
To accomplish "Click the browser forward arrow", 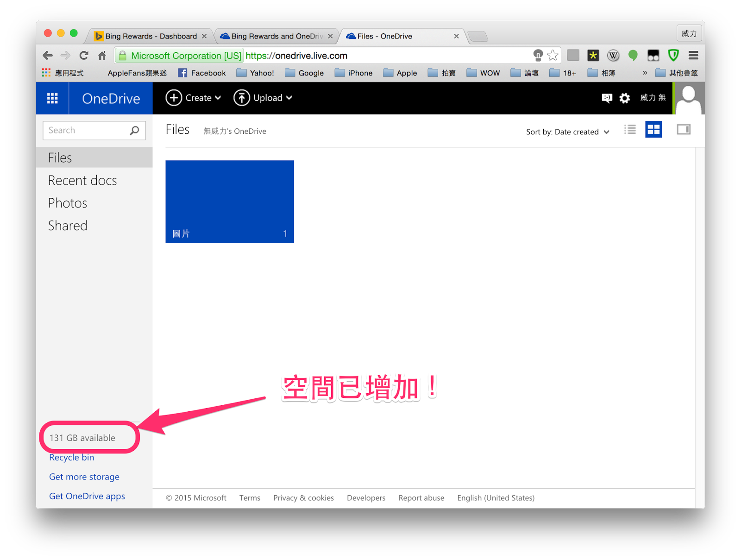I will [x=65, y=56].
